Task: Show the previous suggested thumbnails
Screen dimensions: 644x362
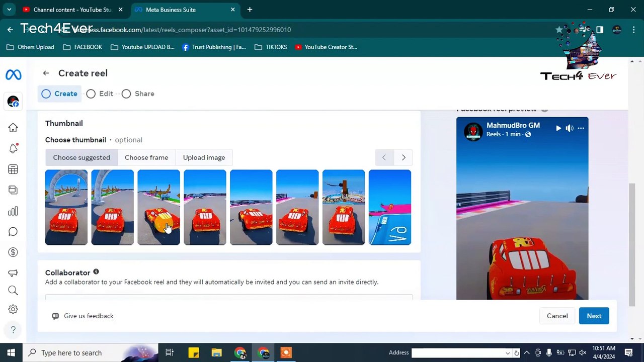Action: coord(384,157)
